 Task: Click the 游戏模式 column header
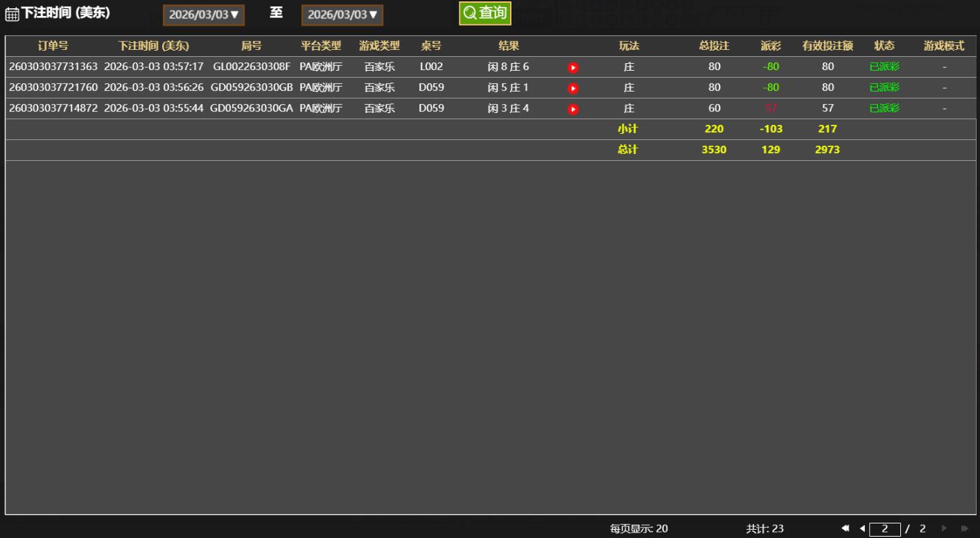coord(944,46)
